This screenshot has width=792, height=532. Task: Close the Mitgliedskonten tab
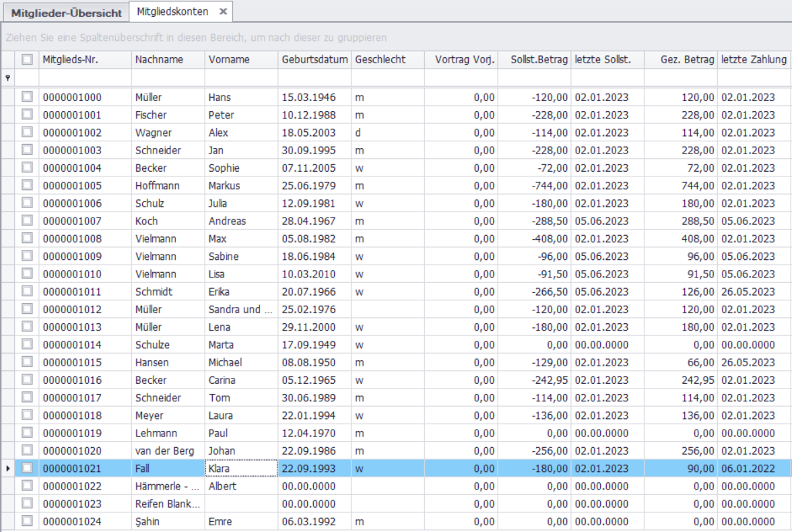223,11
